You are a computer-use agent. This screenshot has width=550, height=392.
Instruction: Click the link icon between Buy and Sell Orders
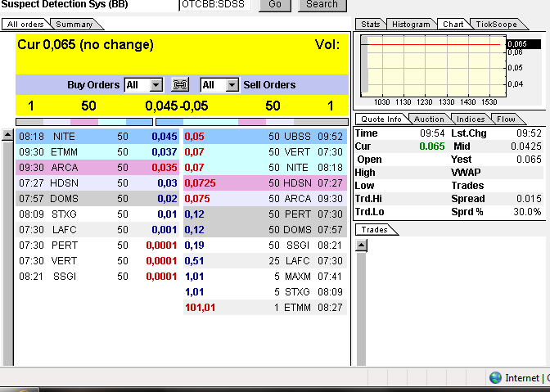coord(180,85)
